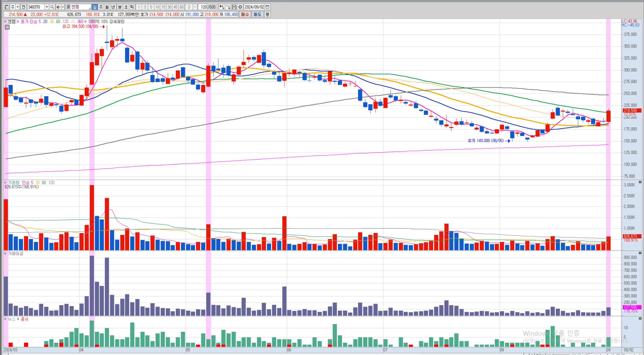
Task: Open the 주 market type dropdown arrow
Action: (x=18, y=7)
